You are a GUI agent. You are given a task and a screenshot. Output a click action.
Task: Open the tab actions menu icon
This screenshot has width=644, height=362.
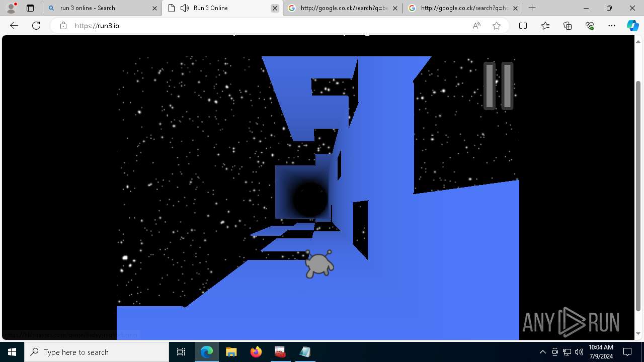[x=30, y=8]
